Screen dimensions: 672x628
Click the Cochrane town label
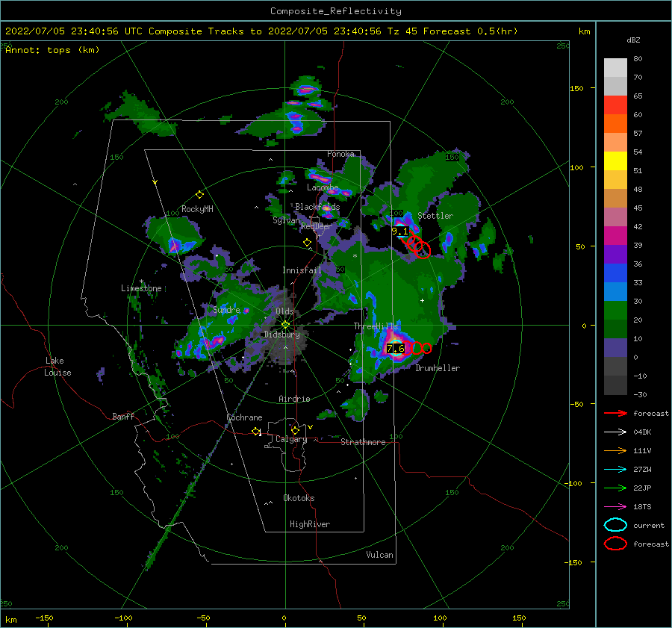244,417
